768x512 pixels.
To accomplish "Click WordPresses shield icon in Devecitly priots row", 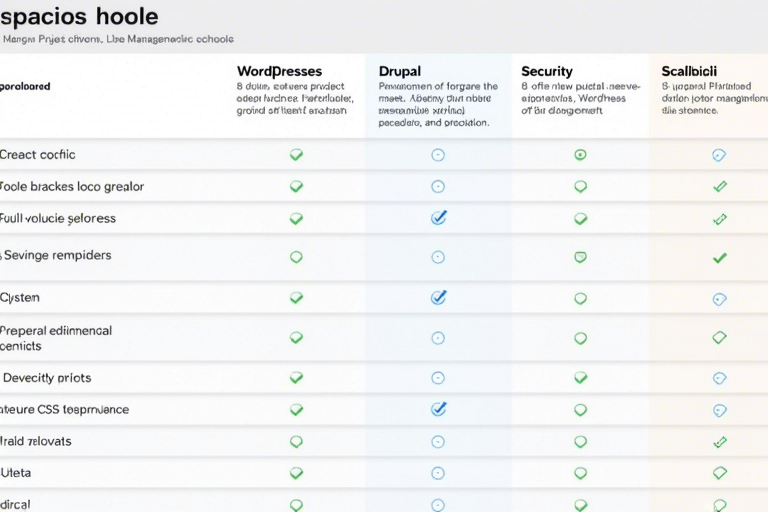I will point(296,378).
